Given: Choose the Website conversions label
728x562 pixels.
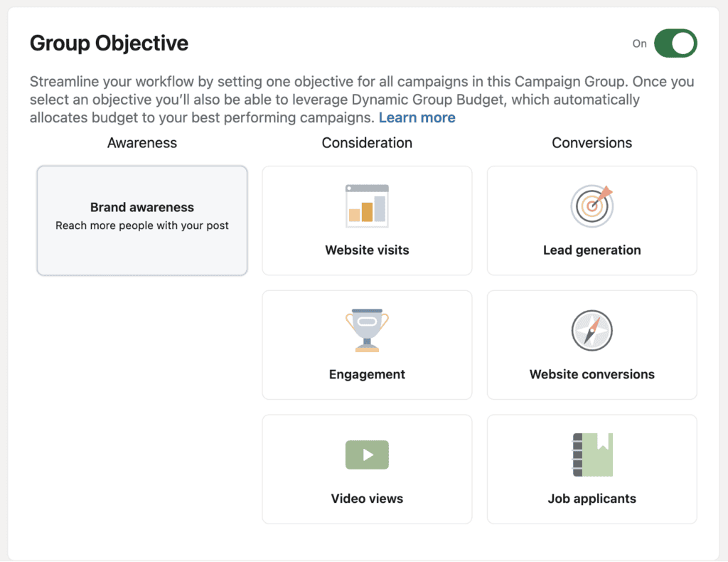Looking at the screenshot, I should [592, 374].
